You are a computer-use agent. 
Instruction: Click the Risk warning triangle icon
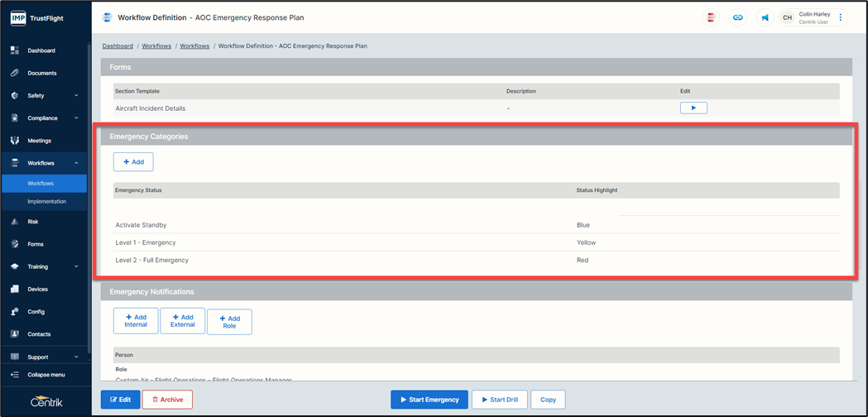pyautogui.click(x=14, y=222)
